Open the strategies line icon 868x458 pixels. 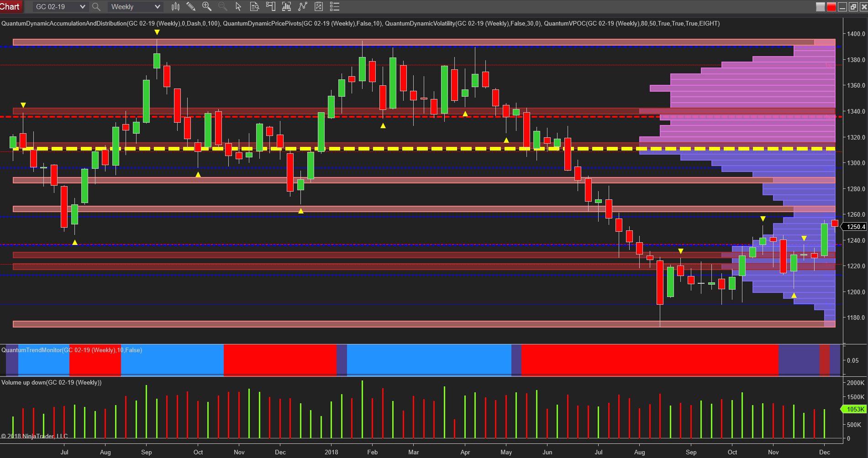pos(302,6)
